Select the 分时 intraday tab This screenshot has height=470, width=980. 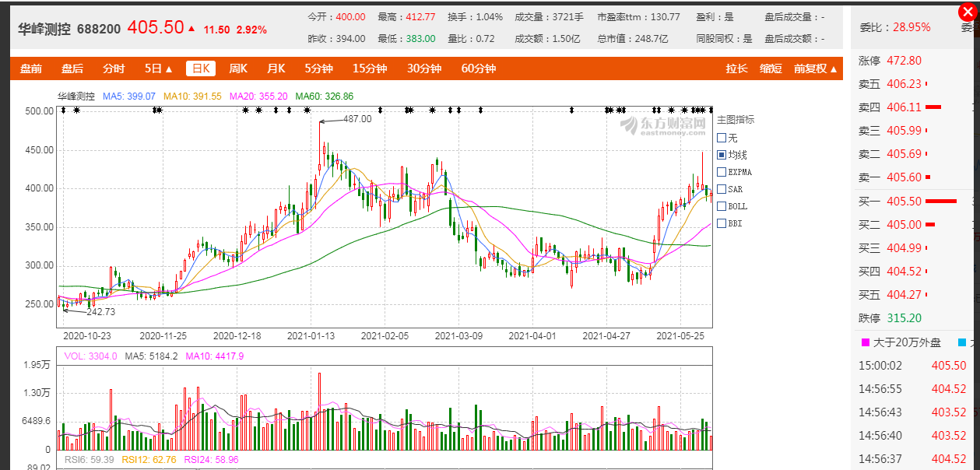(x=114, y=68)
